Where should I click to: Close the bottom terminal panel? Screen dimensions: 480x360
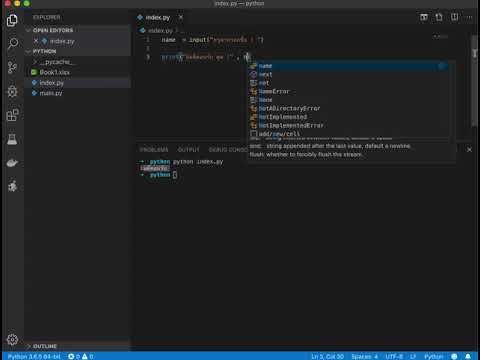click(469, 150)
